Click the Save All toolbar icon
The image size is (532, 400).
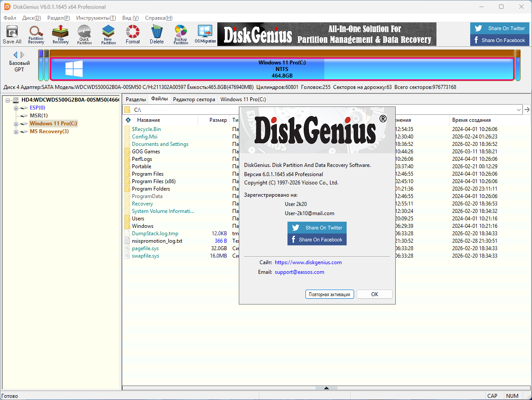tap(12, 35)
